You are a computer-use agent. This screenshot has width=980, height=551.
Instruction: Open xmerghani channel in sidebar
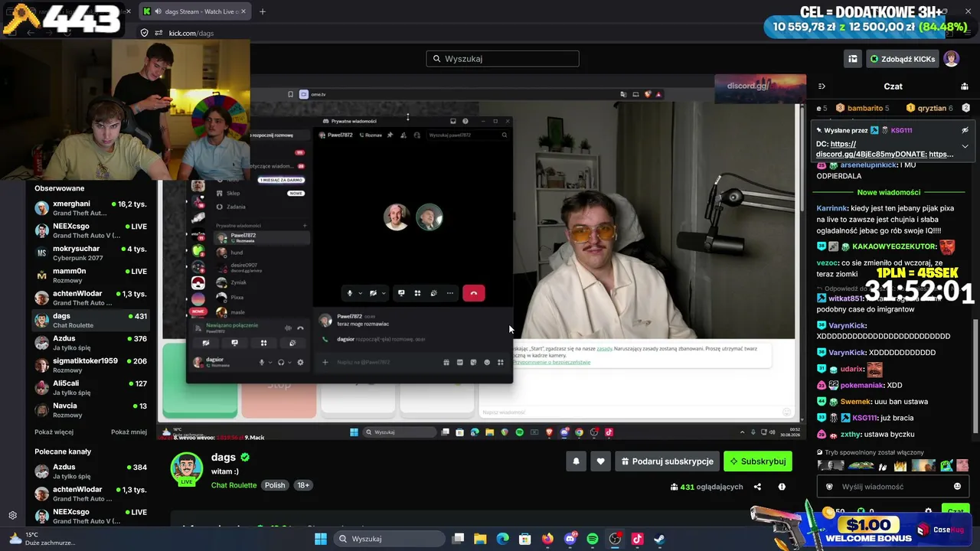coord(90,208)
